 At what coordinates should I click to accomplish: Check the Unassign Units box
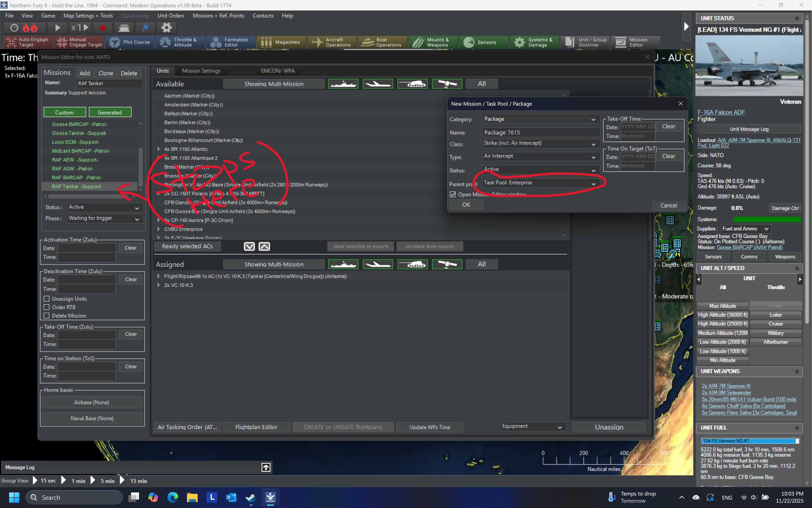[x=47, y=298]
